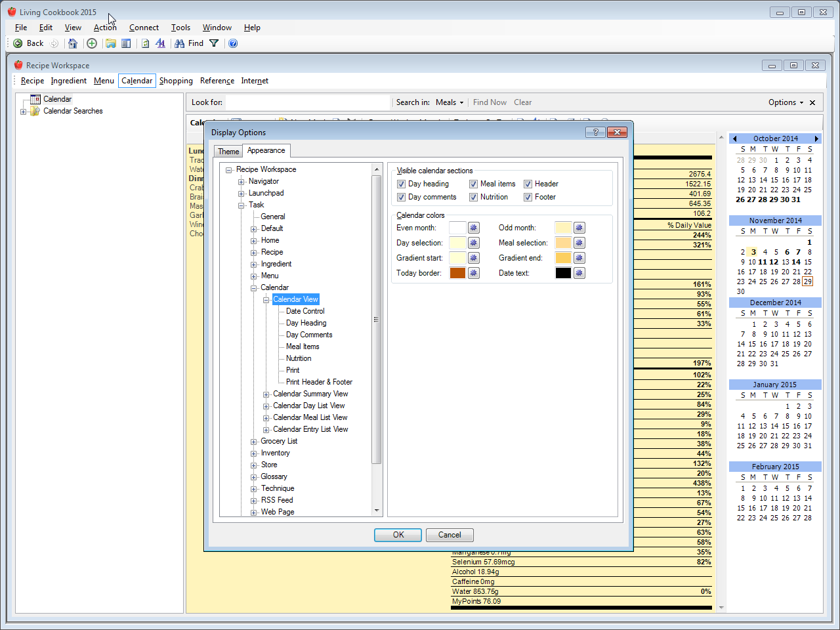The width and height of the screenshot is (840, 630).
Task: Toggle Header checkbox
Action: coord(528,184)
